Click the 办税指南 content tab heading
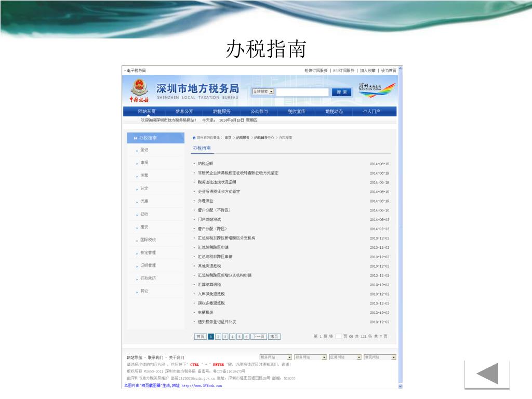Screen dimensions: 532x399 [202, 148]
